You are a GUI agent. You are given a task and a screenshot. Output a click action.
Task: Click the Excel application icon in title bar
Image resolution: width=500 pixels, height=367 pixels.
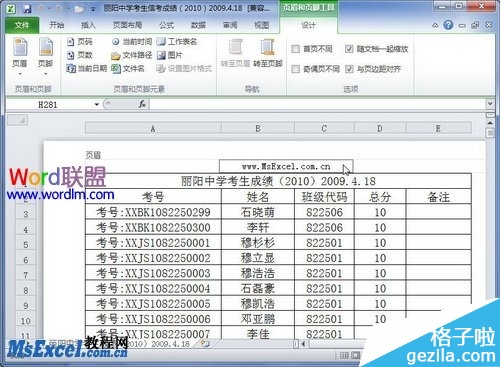11,8
